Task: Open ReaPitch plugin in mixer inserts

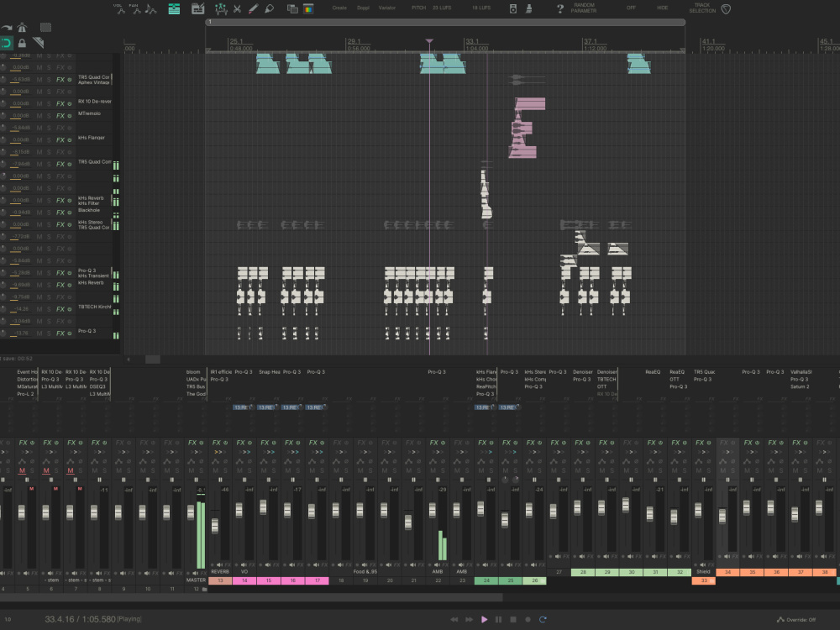Action: 486,386
